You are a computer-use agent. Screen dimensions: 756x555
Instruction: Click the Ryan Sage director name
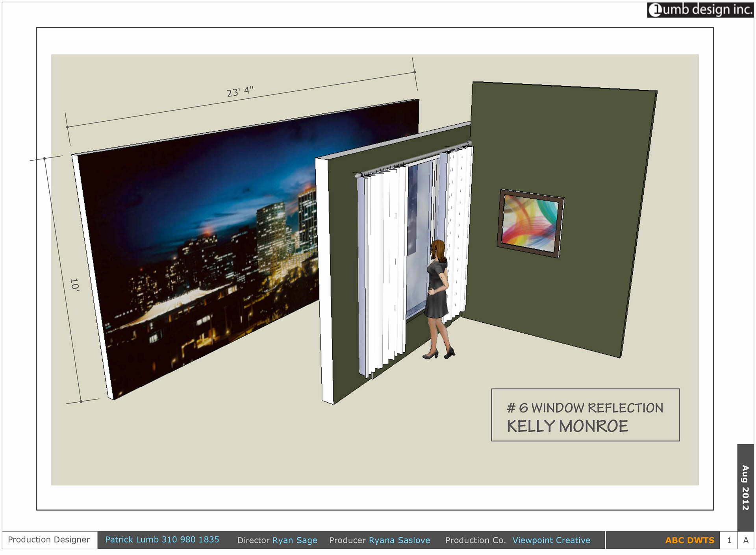[x=295, y=540]
